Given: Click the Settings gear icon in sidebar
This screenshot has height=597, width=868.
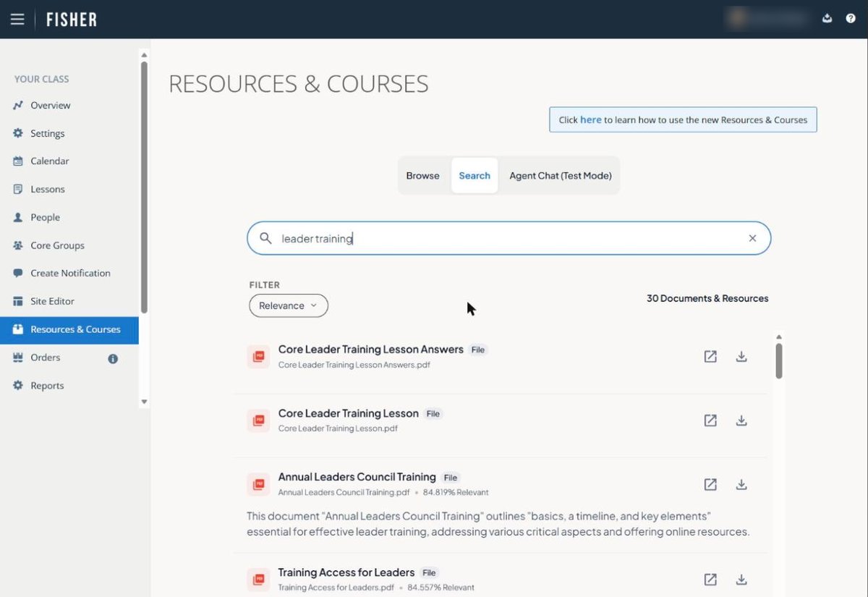Looking at the screenshot, I should click(x=18, y=133).
